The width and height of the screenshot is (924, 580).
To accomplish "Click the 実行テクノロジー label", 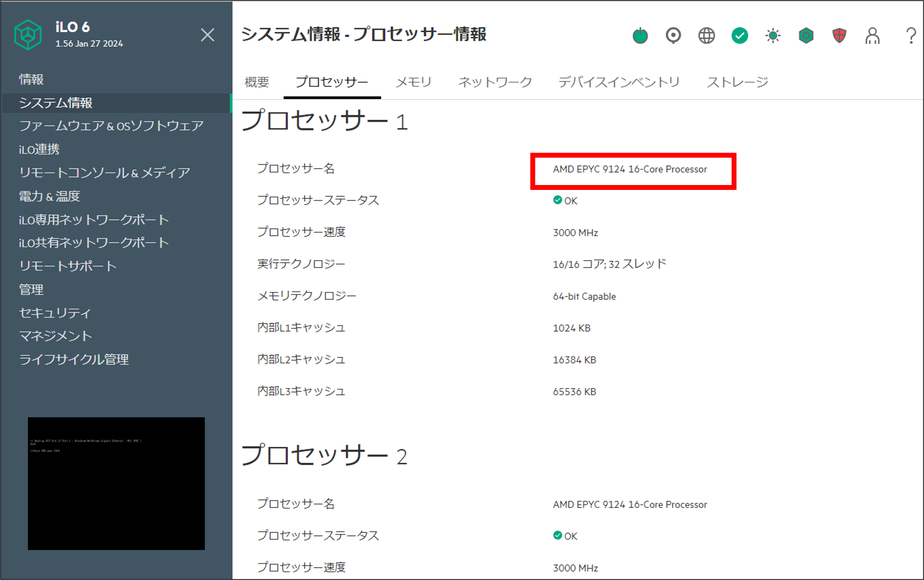I will [301, 264].
